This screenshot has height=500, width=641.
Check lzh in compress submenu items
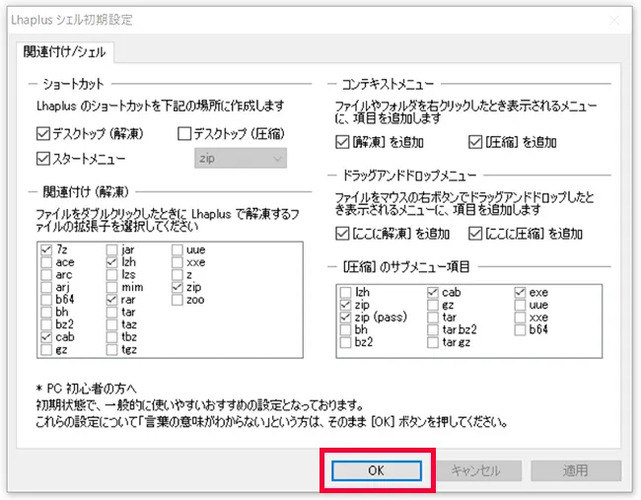(345, 292)
